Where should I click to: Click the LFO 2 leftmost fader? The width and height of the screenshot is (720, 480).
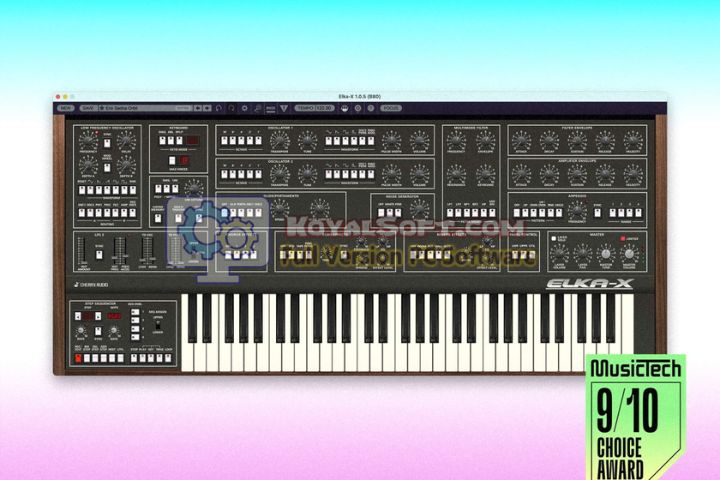pos(82,250)
